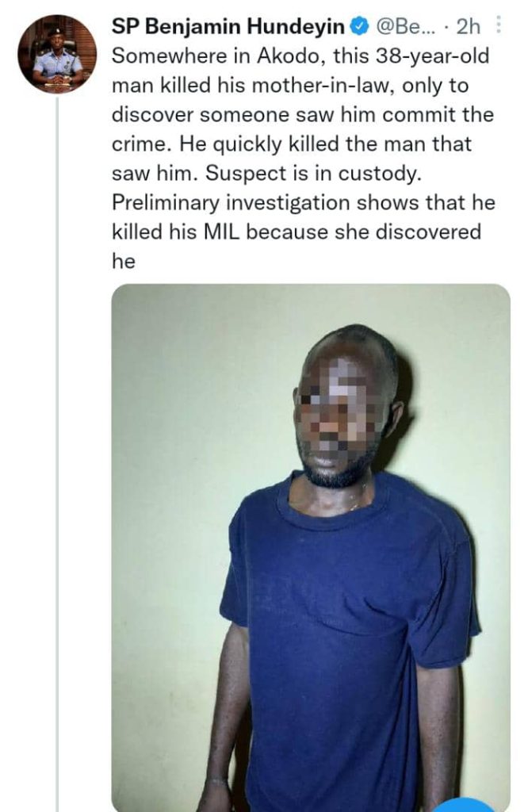This screenshot has width=528, height=812.
Task: Click the display name SP Benjamin Hundeyin
Action: (x=228, y=26)
